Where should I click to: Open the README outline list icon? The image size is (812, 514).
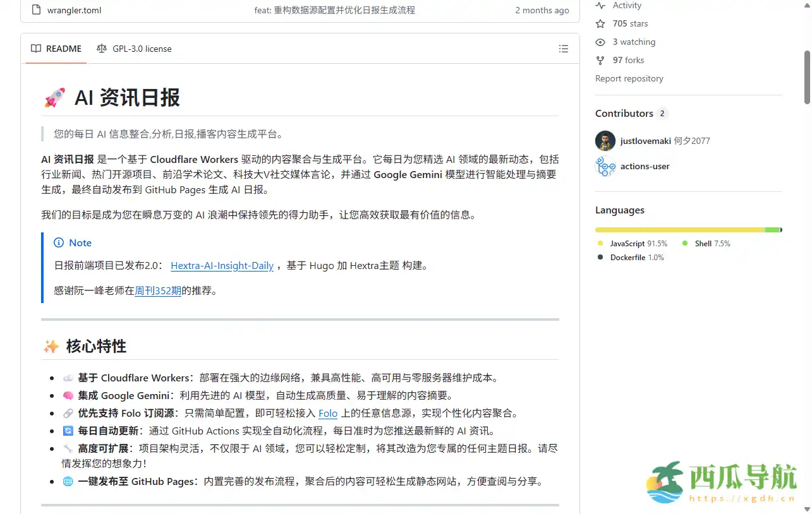(x=563, y=49)
